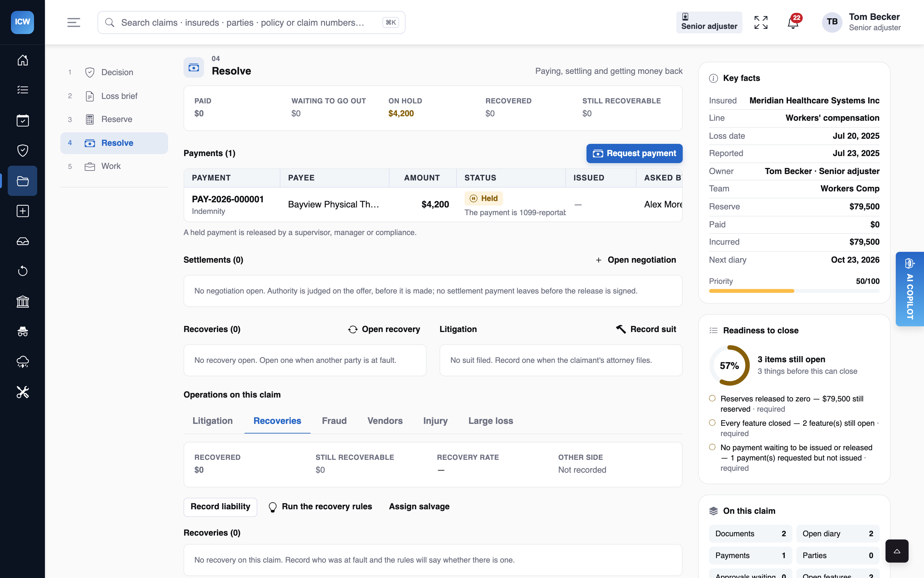Open Tom Becker user profile menu
The height and width of the screenshot is (578, 924).
tap(862, 22)
